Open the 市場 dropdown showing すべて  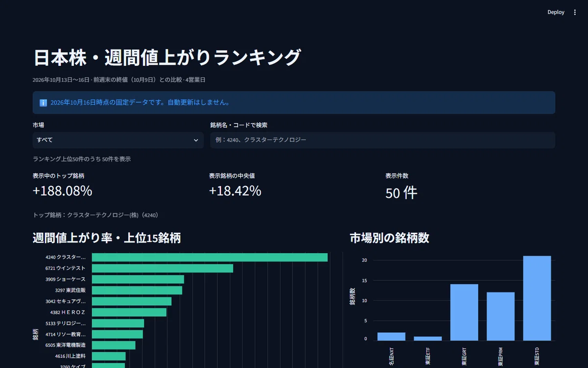pos(118,140)
